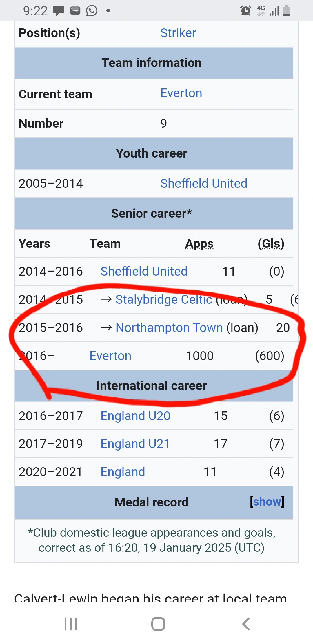The image size is (313, 644).
Task: Tap the message notification icon in status bar
Action: tap(59, 11)
